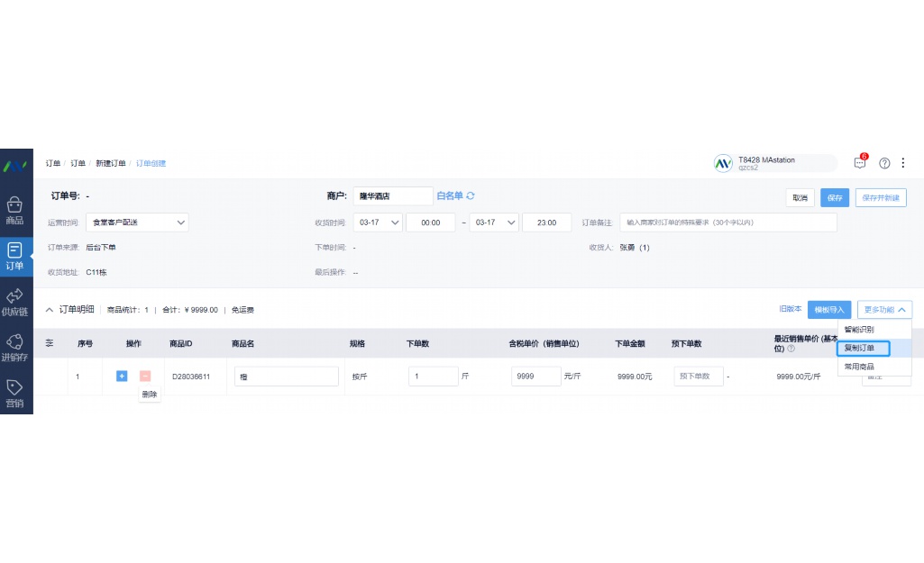The height and width of the screenshot is (563, 924).
Task: Choose 智能识别 from the dropdown menu
Action: pos(859,330)
